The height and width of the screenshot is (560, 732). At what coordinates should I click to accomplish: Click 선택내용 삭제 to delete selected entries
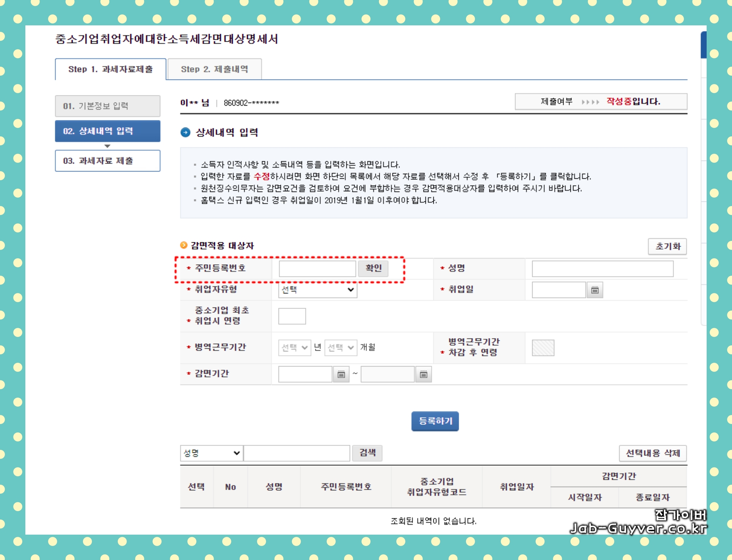click(653, 453)
